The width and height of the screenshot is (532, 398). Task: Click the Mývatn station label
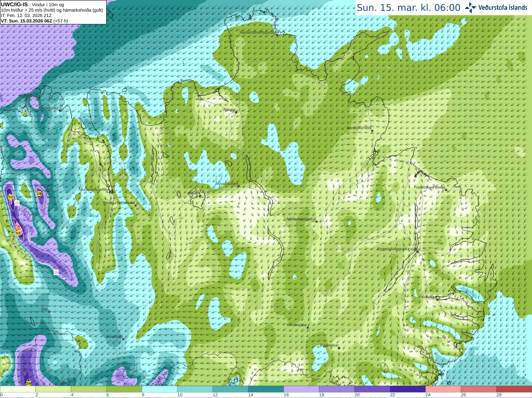tap(193, 193)
